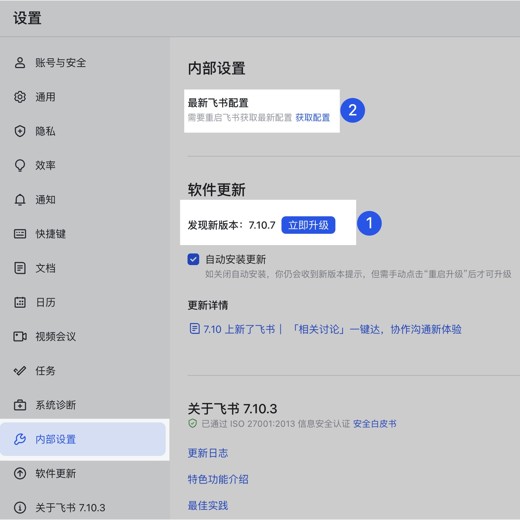Uncheck the 自动安装更新 checkbox
This screenshot has height=520, width=520.
click(x=193, y=259)
